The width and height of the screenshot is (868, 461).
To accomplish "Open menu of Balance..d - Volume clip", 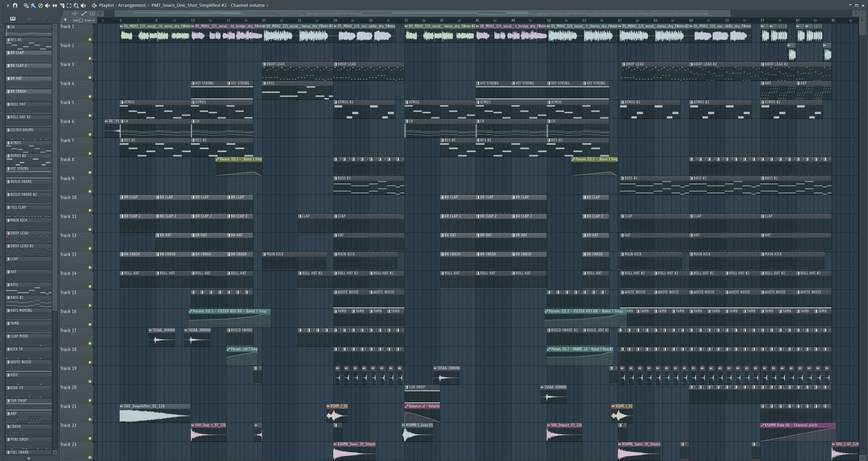I will tap(407, 406).
